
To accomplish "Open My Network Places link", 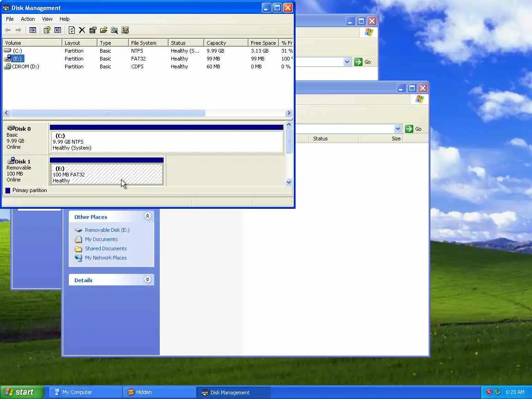I will click(x=106, y=258).
